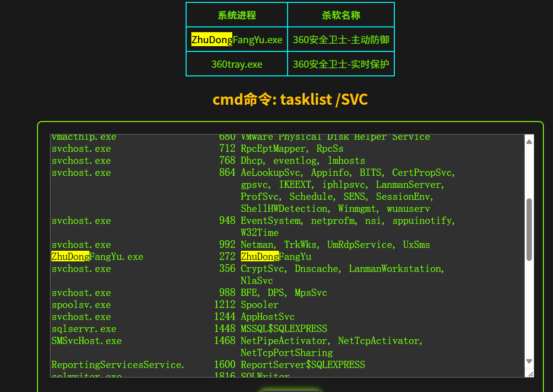The width and height of the screenshot is (553, 392).
Task: Click the PID 1600 value
Action: (x=225, y=365)
